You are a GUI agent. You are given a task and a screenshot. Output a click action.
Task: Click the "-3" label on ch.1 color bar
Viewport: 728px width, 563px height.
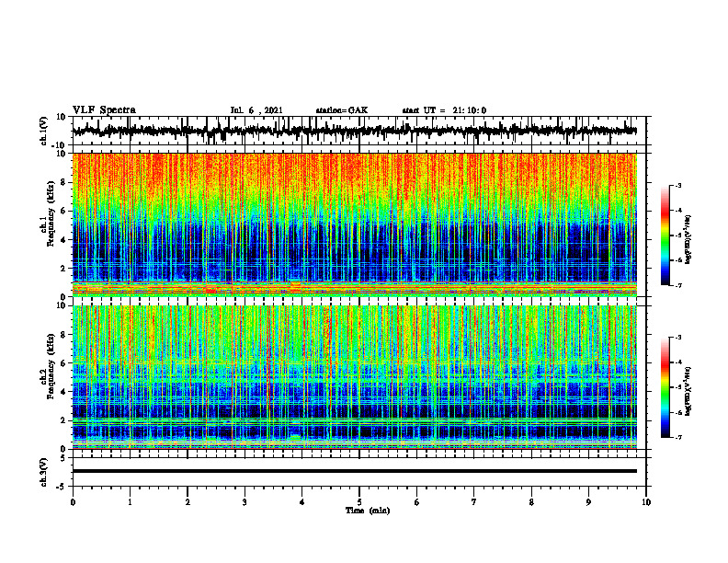pos(677,185)
